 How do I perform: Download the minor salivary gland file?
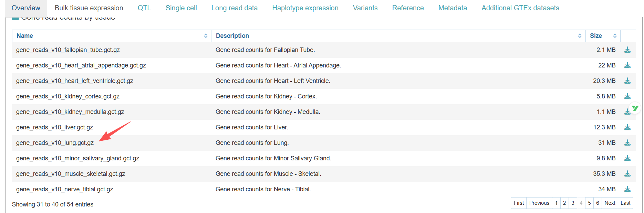point(627,158)
